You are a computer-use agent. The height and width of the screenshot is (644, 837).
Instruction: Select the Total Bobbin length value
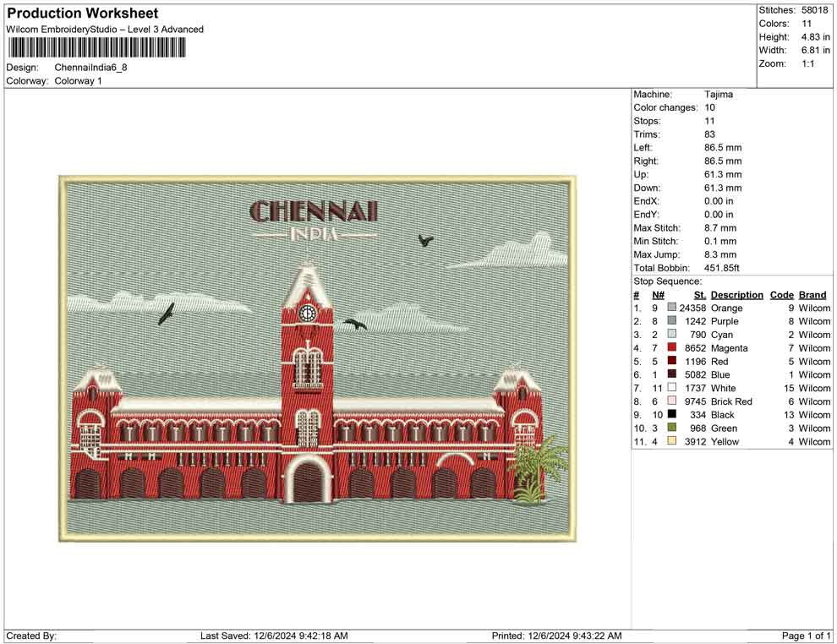click(x=722, y=268)
